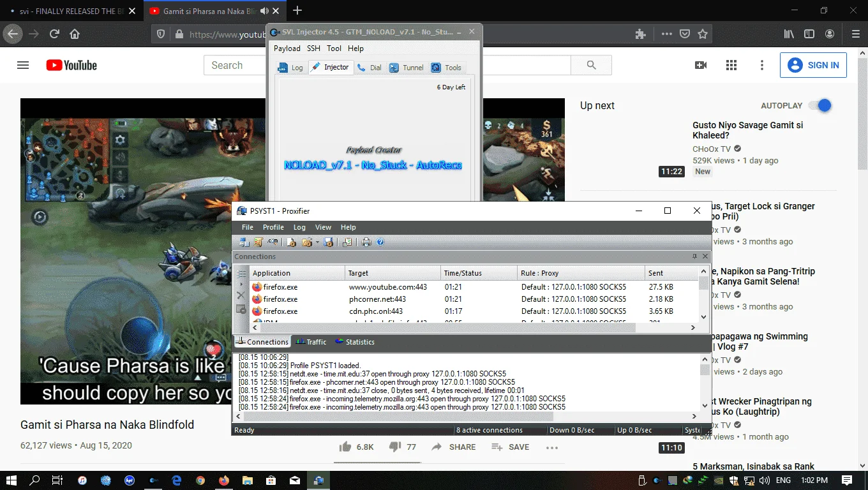868x490 pixels.
Task: Expand the Open Profile dropdown arrow in Proxifier
Action: point(317,242)
